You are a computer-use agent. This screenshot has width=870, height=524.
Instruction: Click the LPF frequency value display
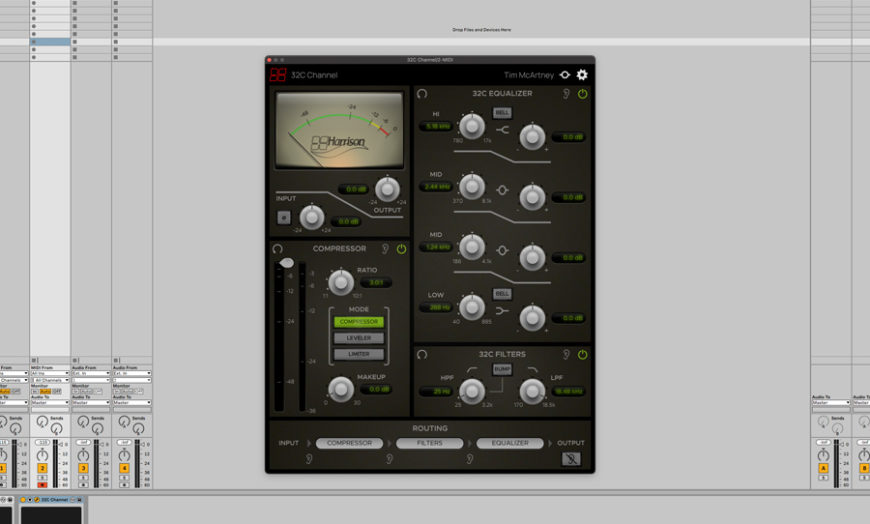(569, 391)
